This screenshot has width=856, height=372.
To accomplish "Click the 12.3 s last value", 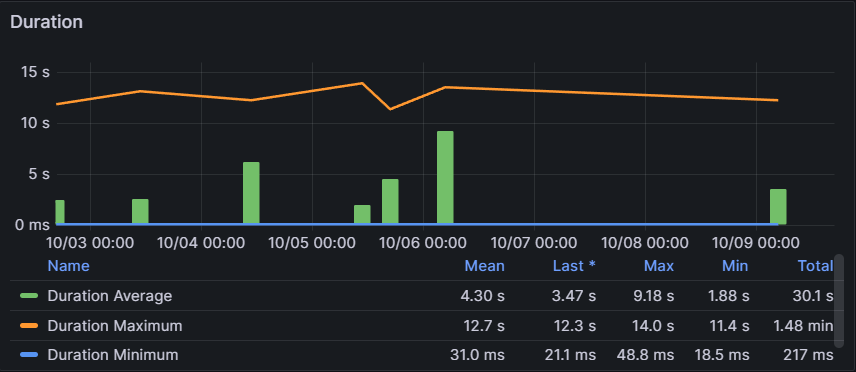I will [x=574, y=326].
